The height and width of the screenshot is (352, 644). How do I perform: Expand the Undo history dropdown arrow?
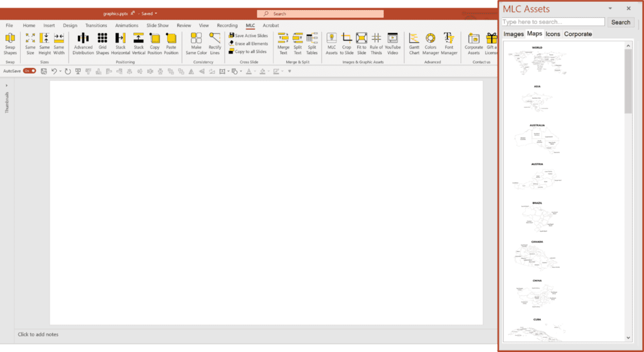click(60, 71)
